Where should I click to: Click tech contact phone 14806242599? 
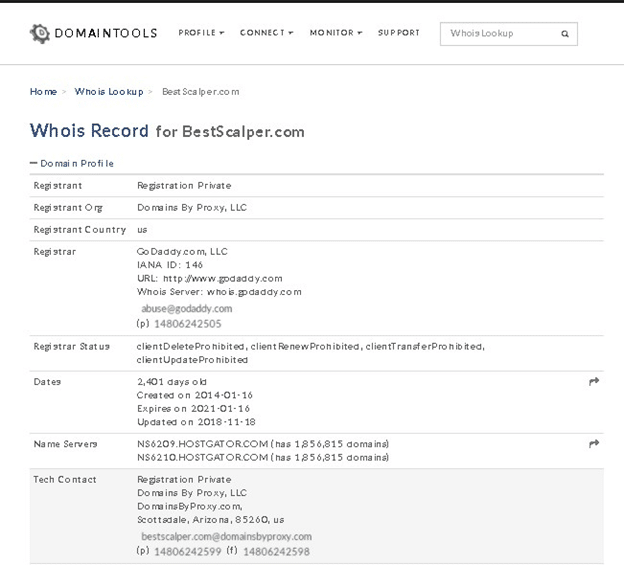click(187, 552)
